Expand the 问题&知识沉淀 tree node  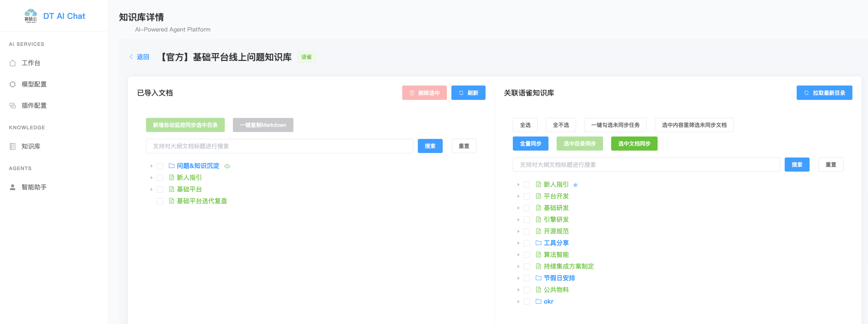[x=151, y=166]
